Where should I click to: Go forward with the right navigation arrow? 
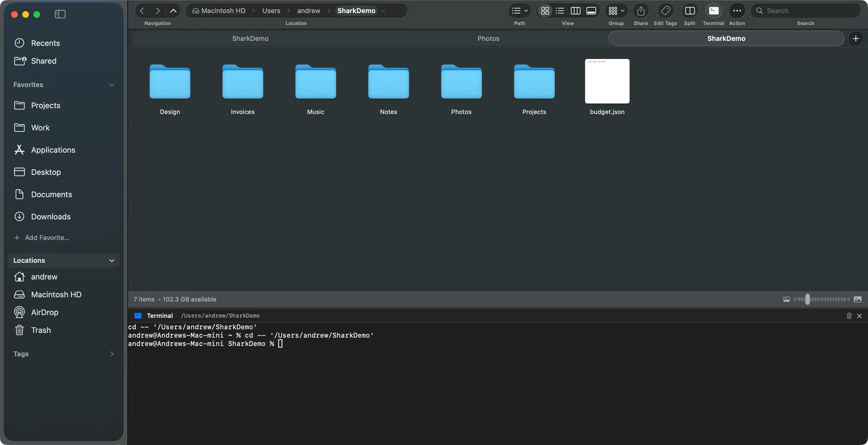[158, 11]
